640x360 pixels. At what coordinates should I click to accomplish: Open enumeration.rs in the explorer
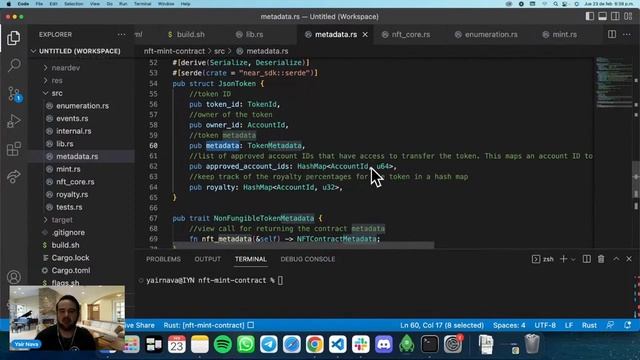click(82, 106)
